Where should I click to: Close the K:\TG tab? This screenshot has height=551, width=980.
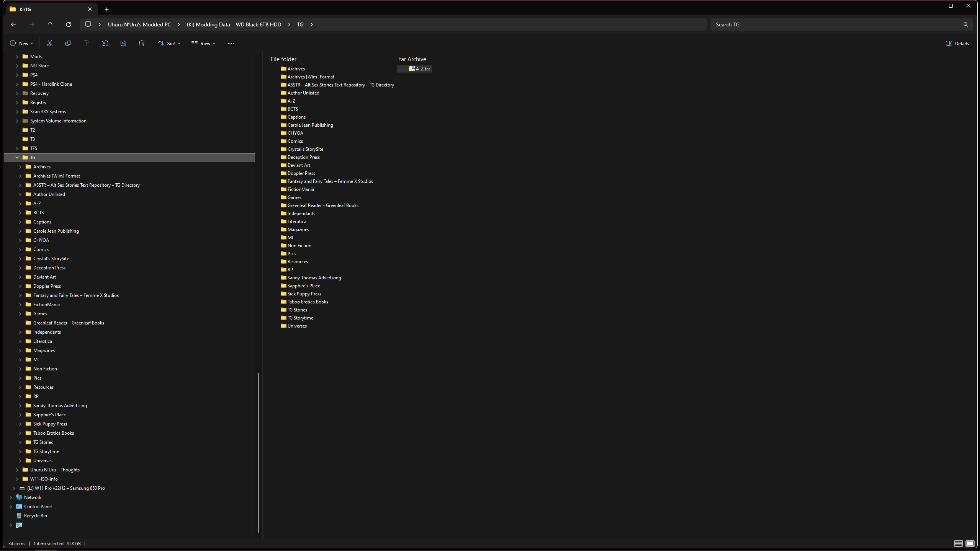pyautogui.click(x=90, y=9)
